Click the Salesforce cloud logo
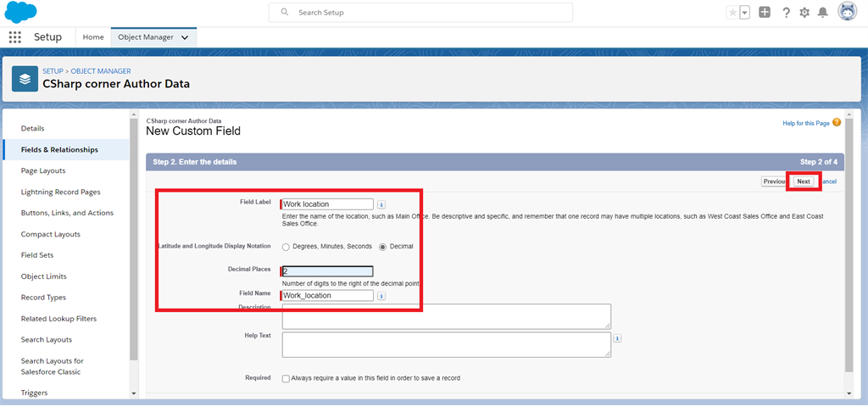 [x=20, y=12]
